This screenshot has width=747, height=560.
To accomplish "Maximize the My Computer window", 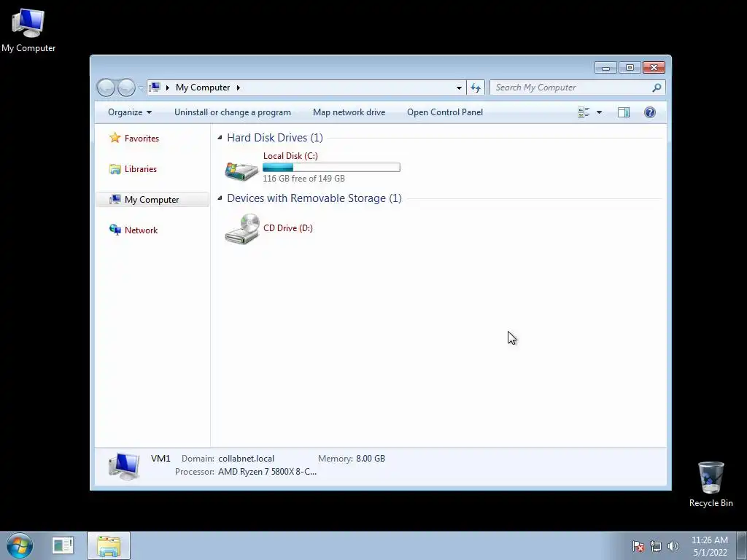I will tap(630, 68).
